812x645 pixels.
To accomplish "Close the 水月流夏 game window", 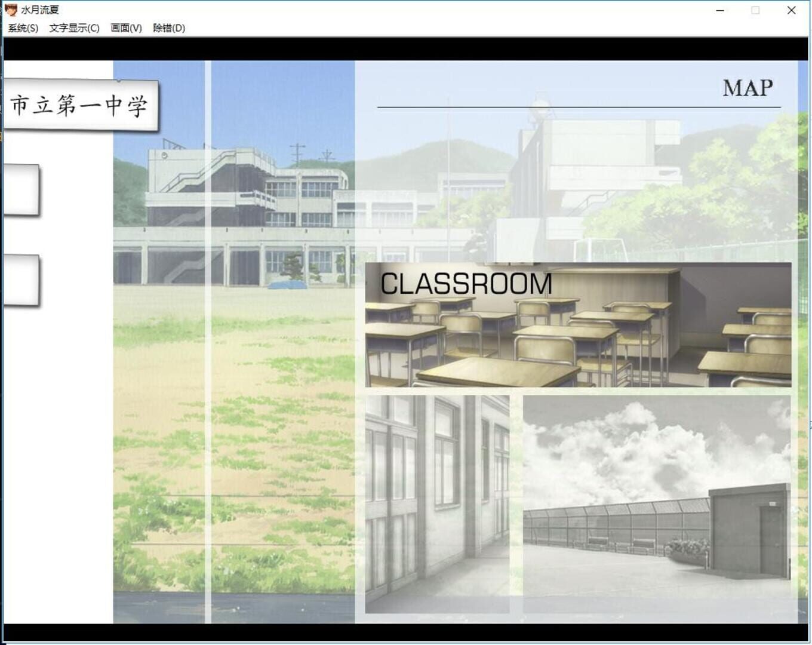I will (x=791, y=10).
